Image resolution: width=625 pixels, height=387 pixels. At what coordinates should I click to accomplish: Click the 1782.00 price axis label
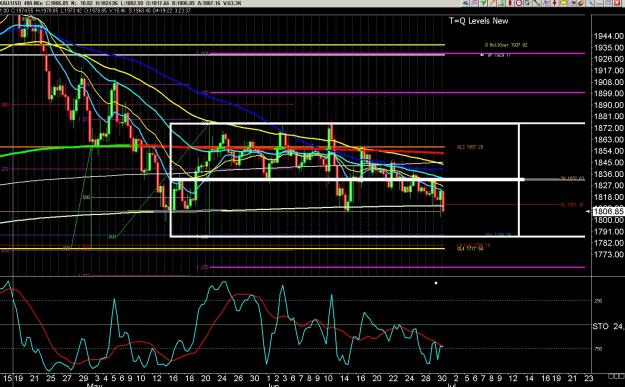click(x=609, y=243)
